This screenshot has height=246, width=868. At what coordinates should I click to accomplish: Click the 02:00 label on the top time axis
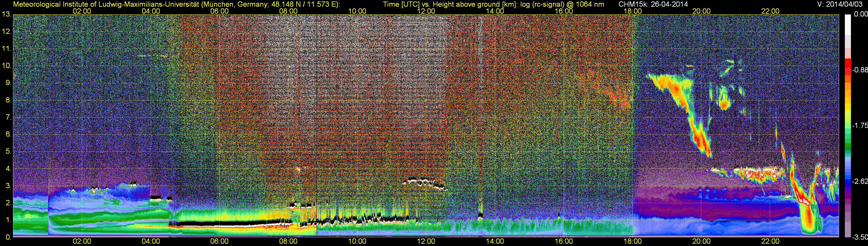pos(82,11)
